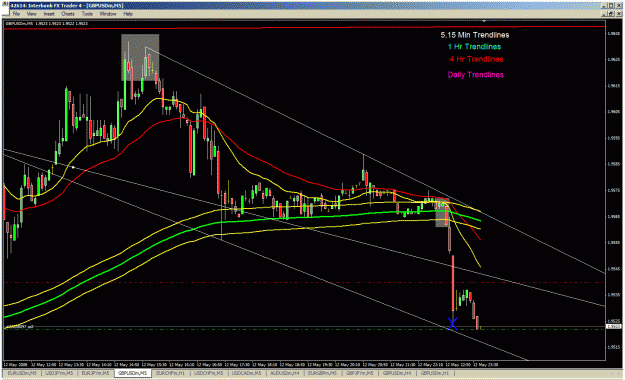Viewport: 625px width, 380px height.
Task: Click the sell order label on the chart
Action: click(19, 327)
